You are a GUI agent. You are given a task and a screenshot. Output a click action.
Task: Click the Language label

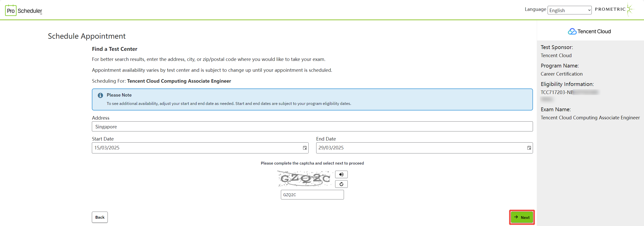(x=535, y=9)
